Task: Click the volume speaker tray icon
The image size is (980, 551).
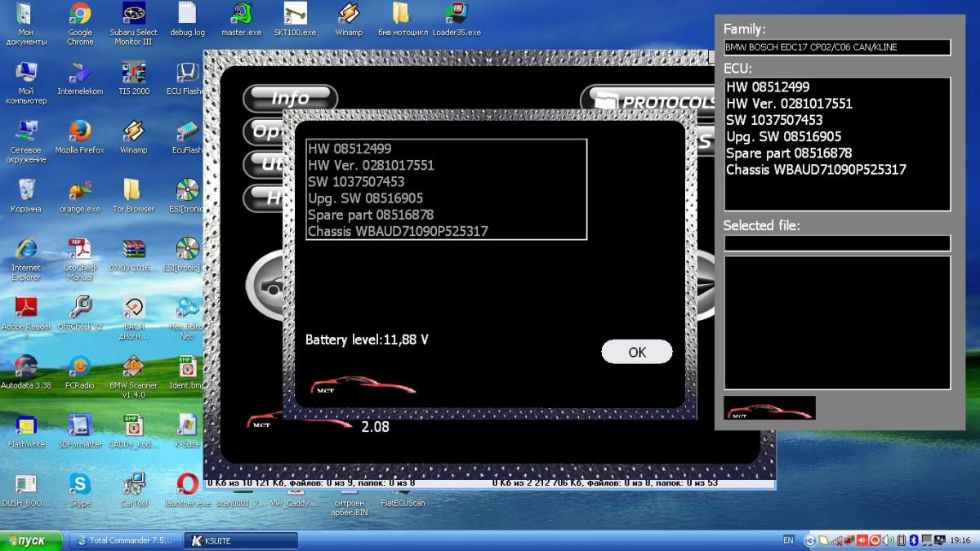Action: click(x=888, y=540)
